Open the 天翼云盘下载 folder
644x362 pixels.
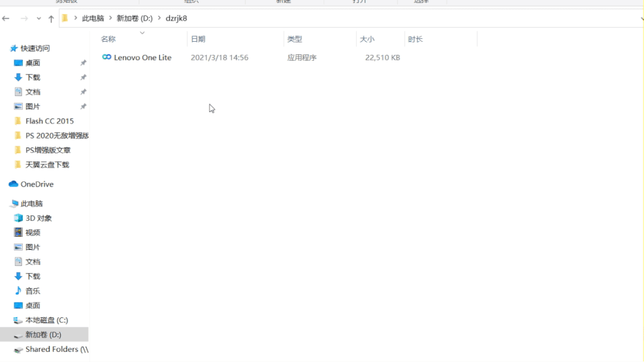[47, 165]
